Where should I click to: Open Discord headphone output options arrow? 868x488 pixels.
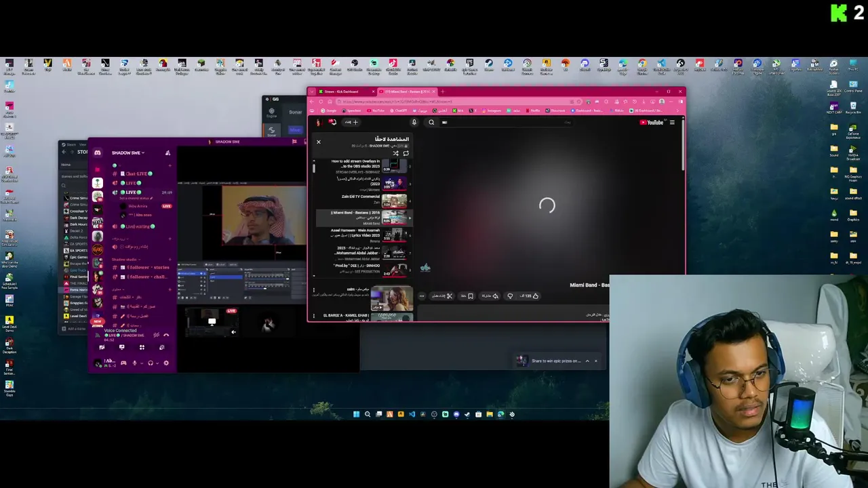pyautogui.click(x=157, y=363)
